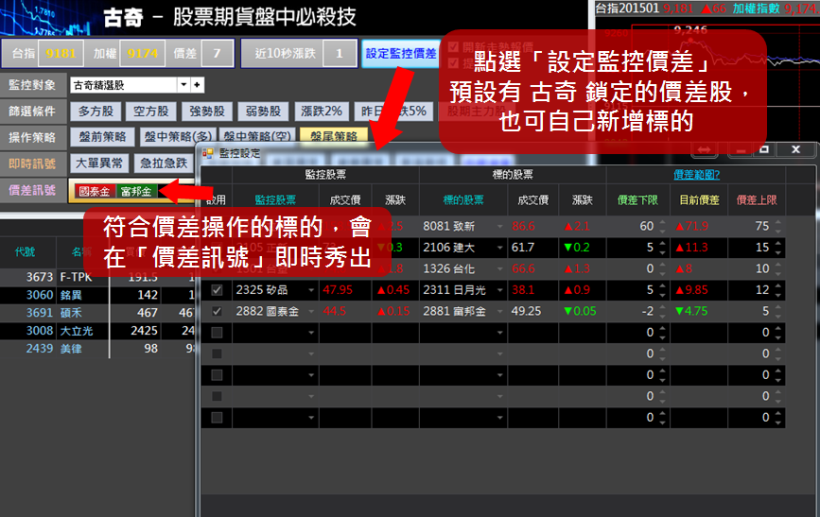Increase 價差下限 in the 8081 致新 row
Screen dimensions: 820x517
click(663, 222)
